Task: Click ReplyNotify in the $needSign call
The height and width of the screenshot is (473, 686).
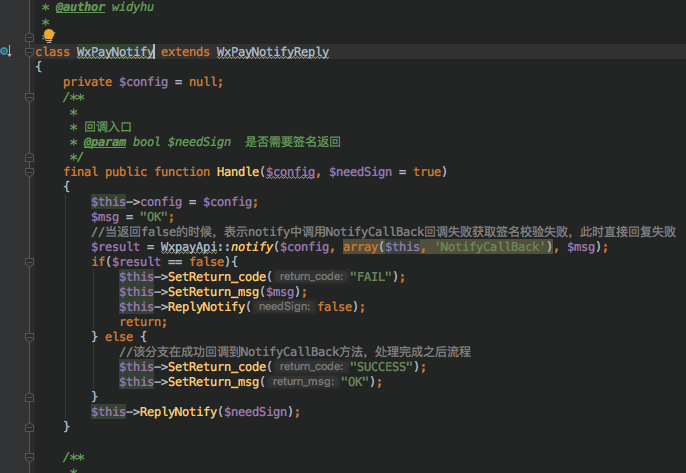Action: (178, 412)
